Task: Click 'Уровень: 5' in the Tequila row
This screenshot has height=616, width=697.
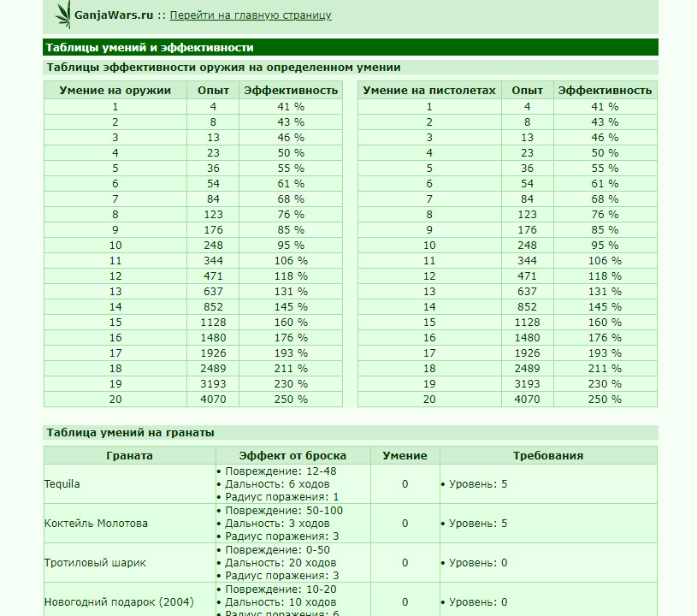Action: pyautogui.click(x=478, y=484)
